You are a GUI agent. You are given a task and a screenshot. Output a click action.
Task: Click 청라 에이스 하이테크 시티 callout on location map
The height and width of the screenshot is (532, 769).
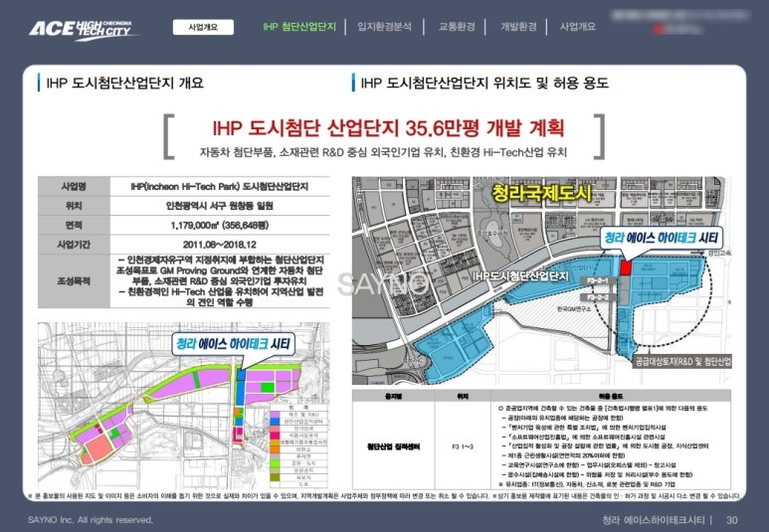661,239
